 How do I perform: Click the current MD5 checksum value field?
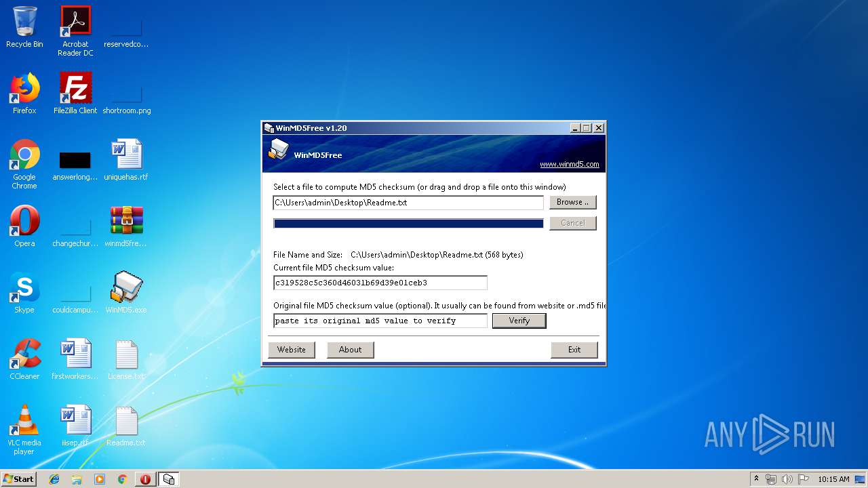click(380, 283)
